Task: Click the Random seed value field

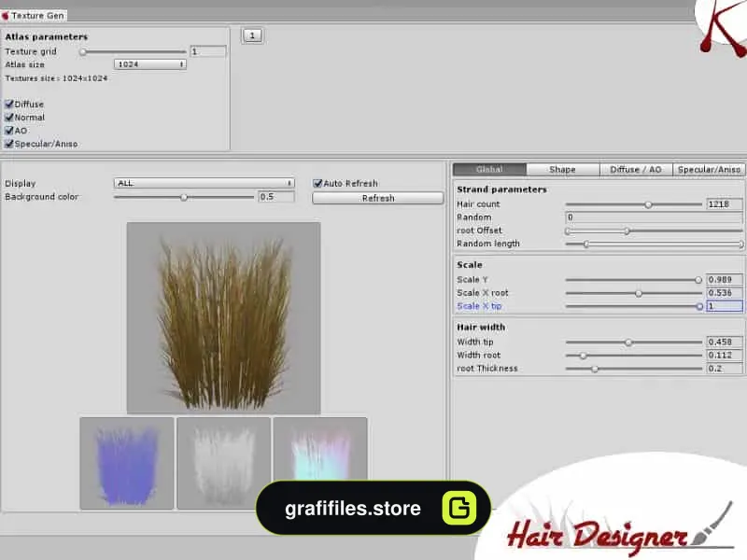Action: (654, 217)
